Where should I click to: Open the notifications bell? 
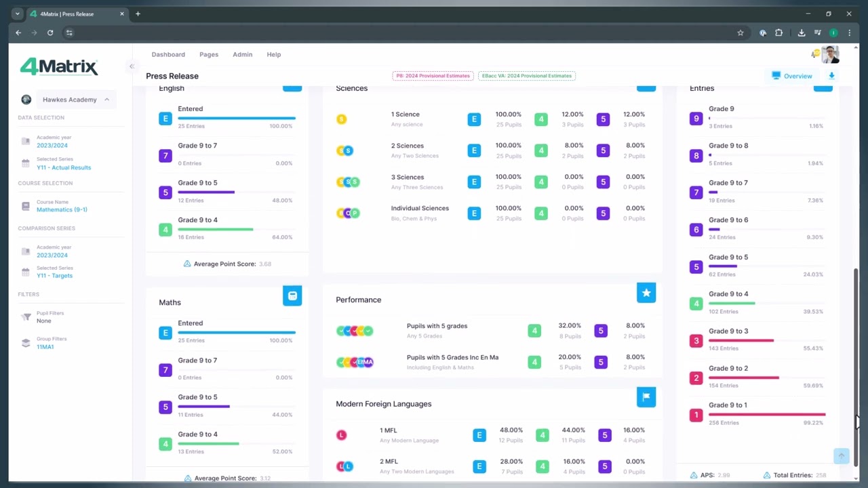(x=814, y=54)
